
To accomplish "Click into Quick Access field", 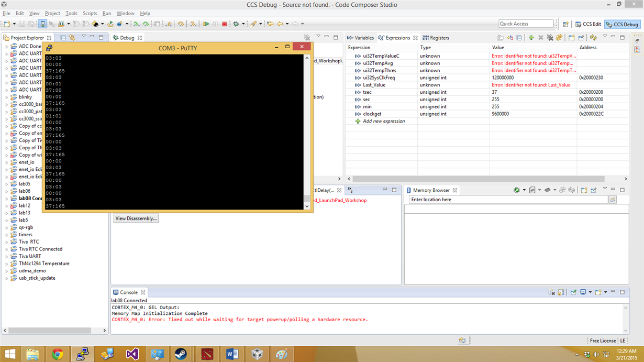I will tap(526, 24).
